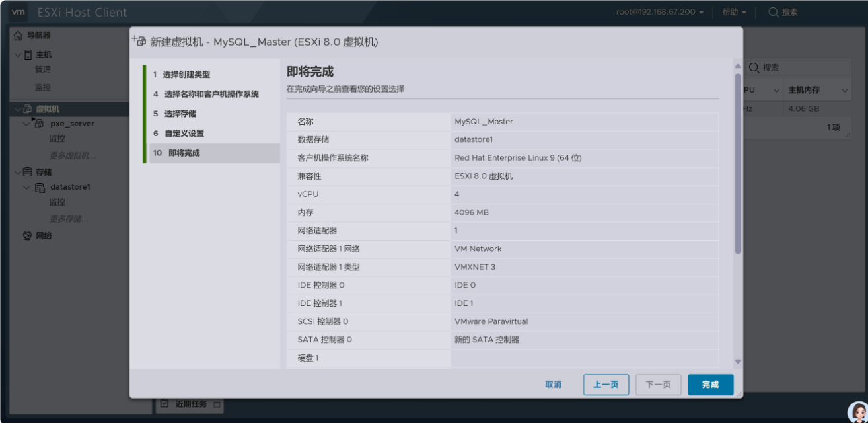The width and height of the screenshot is (868, 423).
Task: Click More virtual machines link
Action: point(73,155)
